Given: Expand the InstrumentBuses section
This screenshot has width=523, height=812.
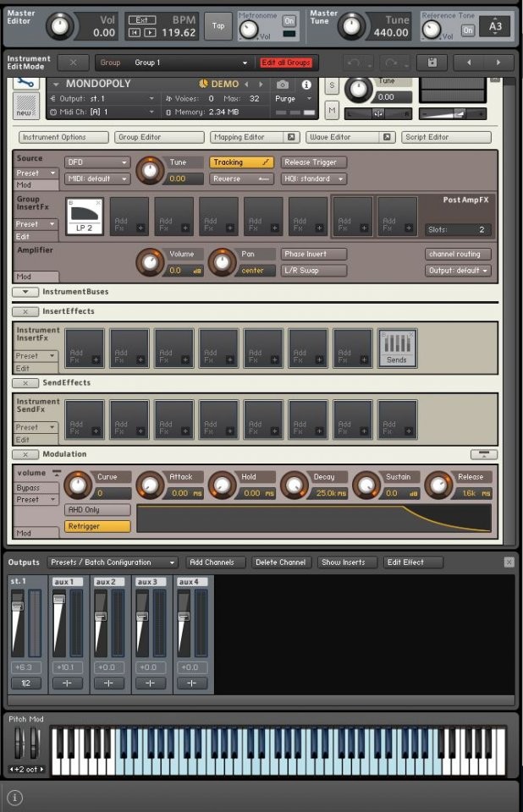Looking at the screenshot, I should [x=25, y=292].
